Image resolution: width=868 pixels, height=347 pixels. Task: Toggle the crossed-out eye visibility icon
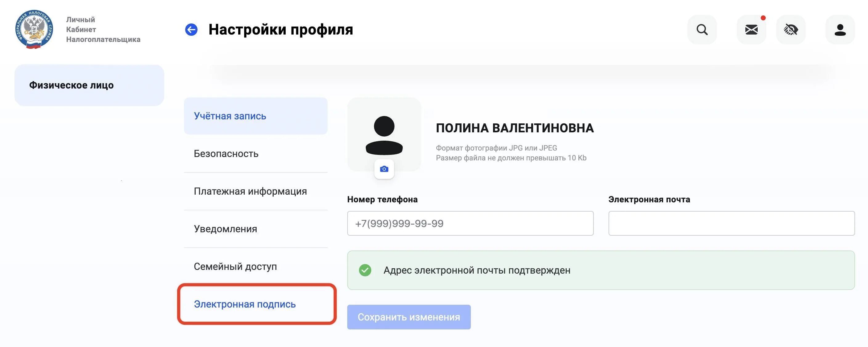click(x=790, y=30)
